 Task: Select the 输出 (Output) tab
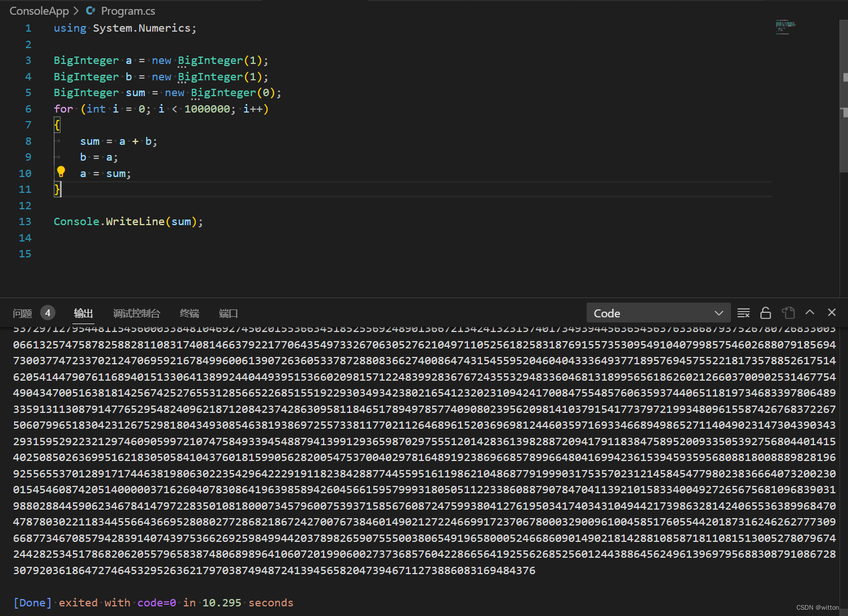coord(83,313)
